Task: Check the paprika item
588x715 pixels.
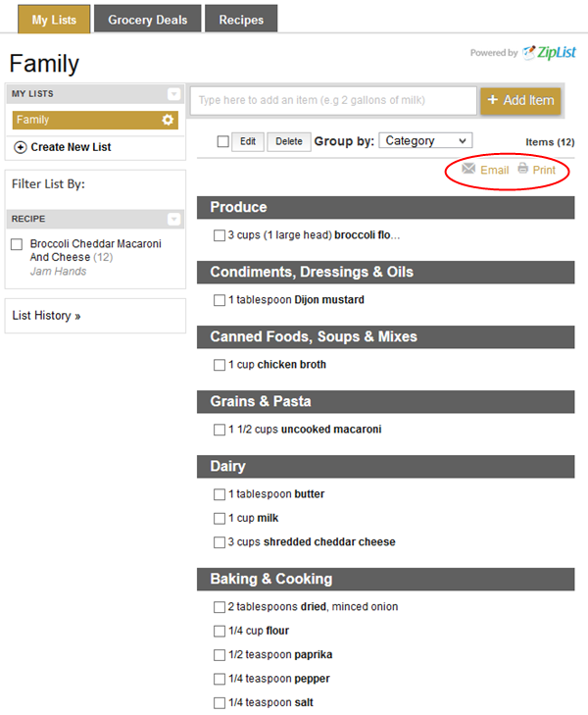Action: (220, 655)
